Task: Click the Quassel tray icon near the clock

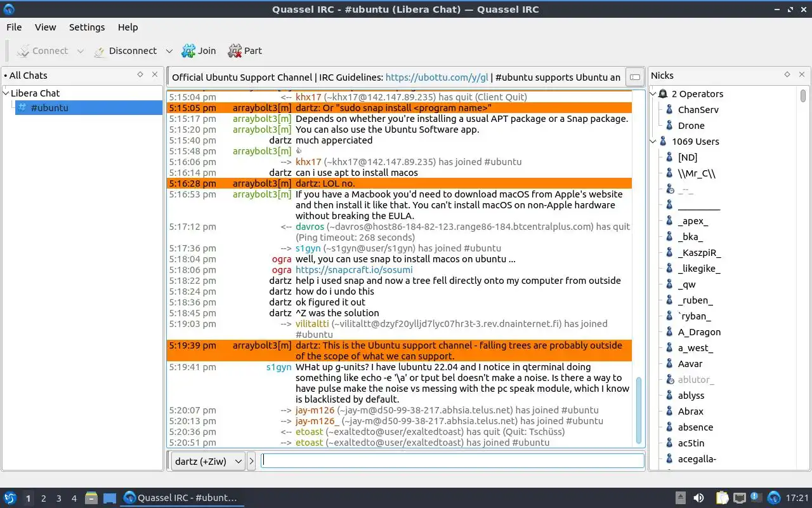Action: (774, 498)
